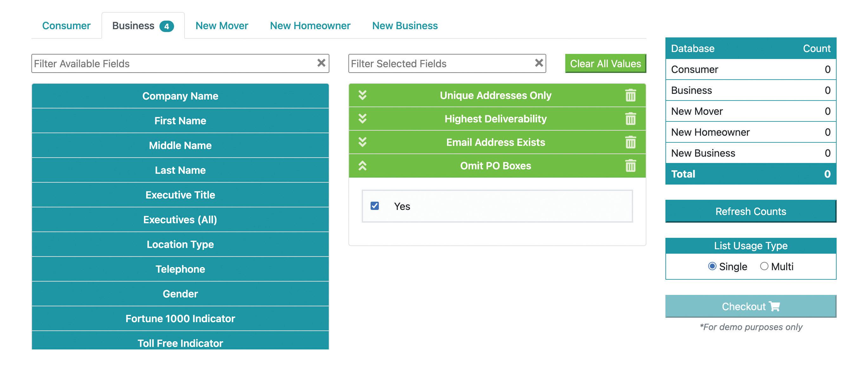Click the New Business count row
This screenshot has width=868, height=371.
751,153
